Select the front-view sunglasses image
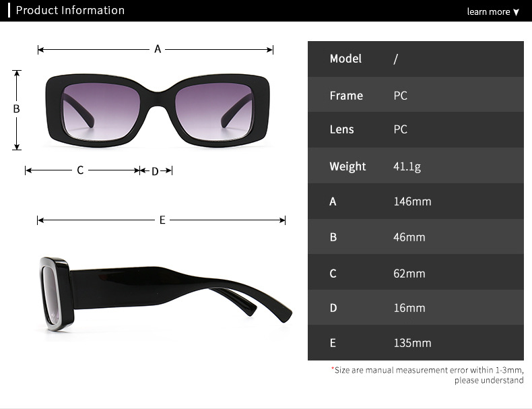Viewport: 532px width, 409px height. coord(158,111)
